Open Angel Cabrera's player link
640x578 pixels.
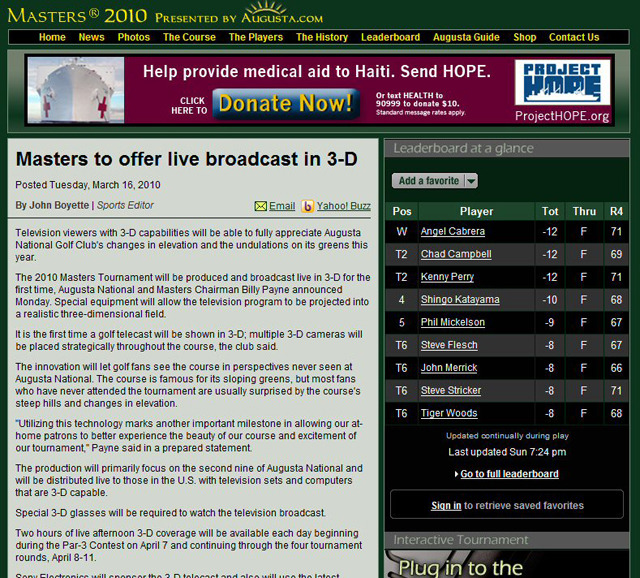tap(452, 231)
